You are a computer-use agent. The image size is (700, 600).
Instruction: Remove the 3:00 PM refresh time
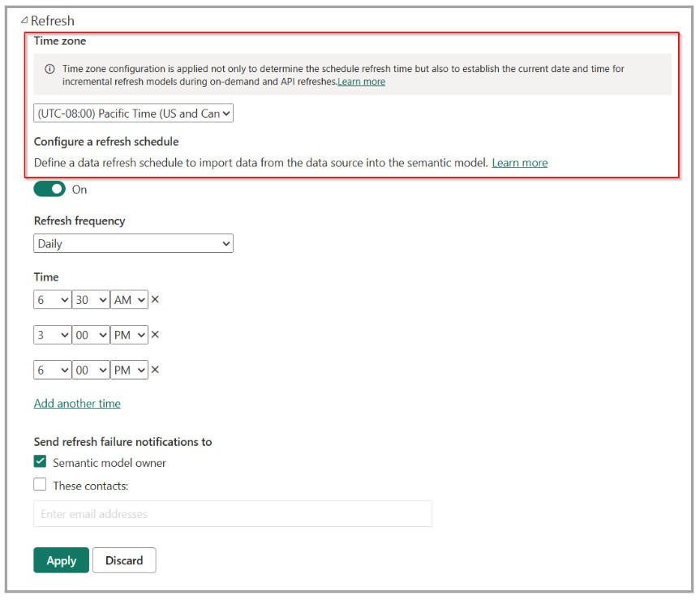point(155,335)
